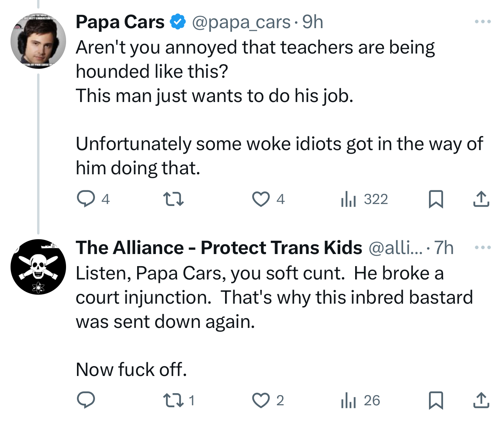
Task: Reply to Papa Cars' tweet
Action: pos(86,199)
